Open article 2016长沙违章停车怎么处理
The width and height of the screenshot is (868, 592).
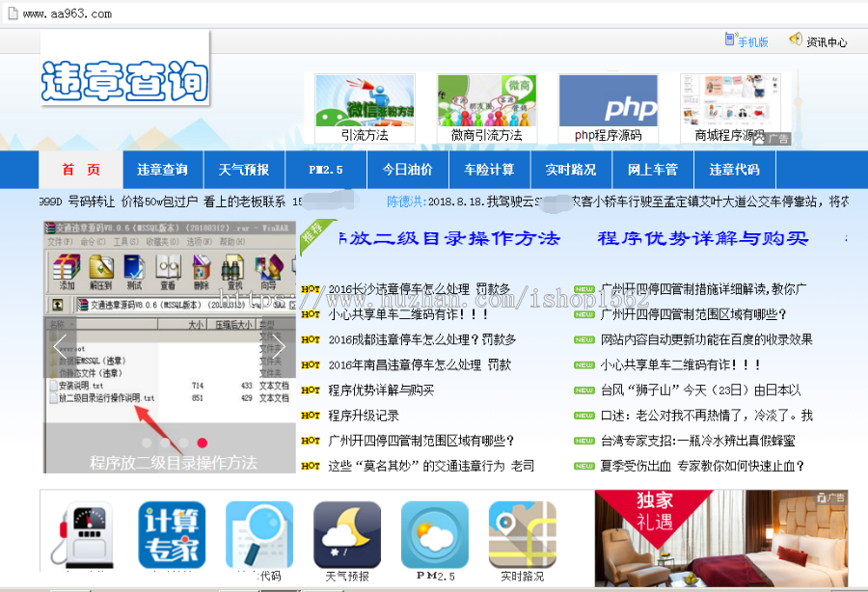tap(420, 289)
